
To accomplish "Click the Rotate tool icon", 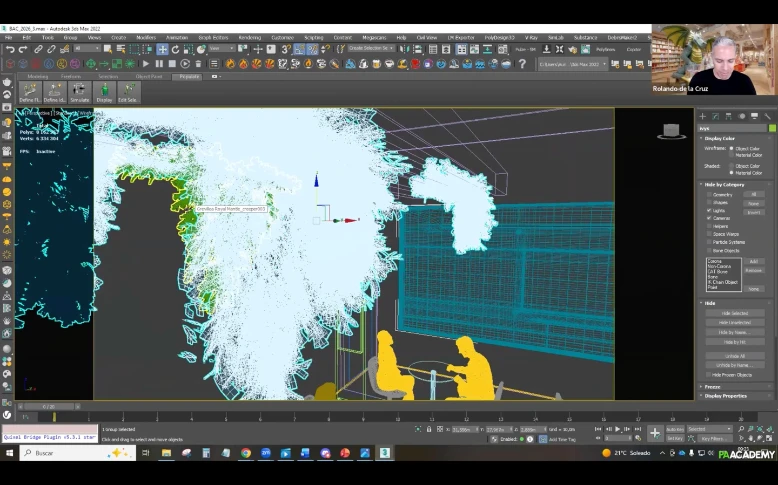I will tap(175, 49).
